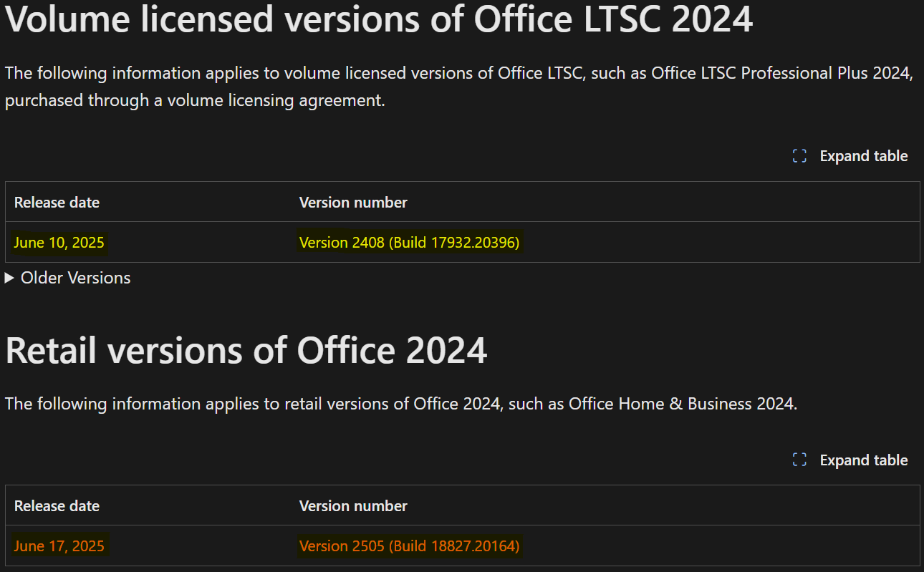Expand the Older Versions disclosure triangle

9,278
